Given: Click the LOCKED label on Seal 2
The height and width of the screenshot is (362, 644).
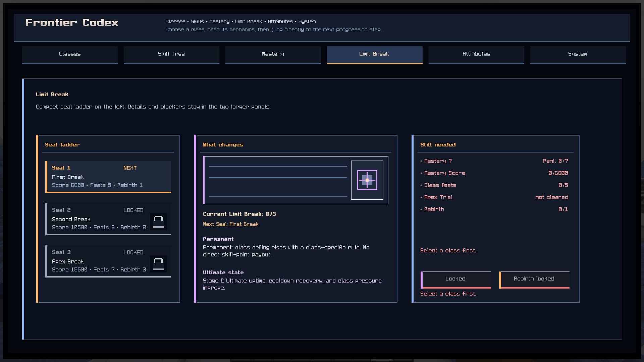Looking at the screenshot, I should 133,210.
